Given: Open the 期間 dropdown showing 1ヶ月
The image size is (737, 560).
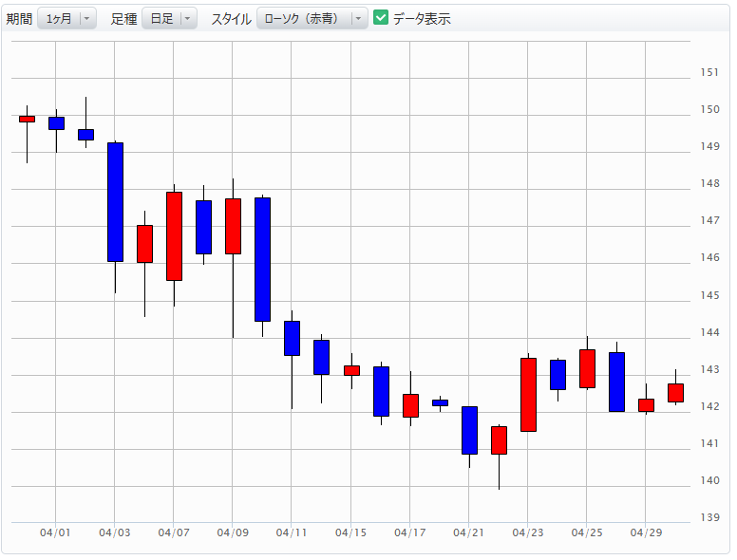Looking at the screenshot, I should click(66, 18).
